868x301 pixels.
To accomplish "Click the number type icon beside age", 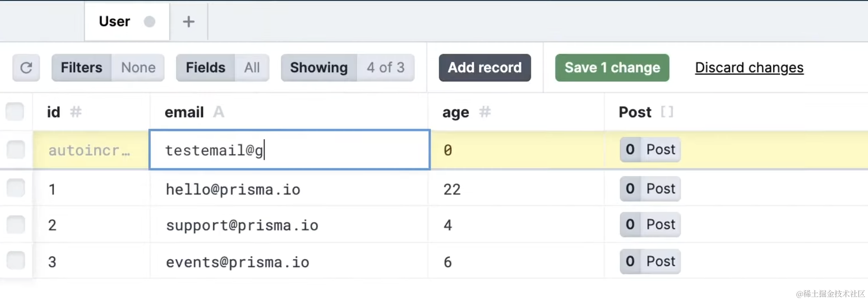I will pos(485,112).
